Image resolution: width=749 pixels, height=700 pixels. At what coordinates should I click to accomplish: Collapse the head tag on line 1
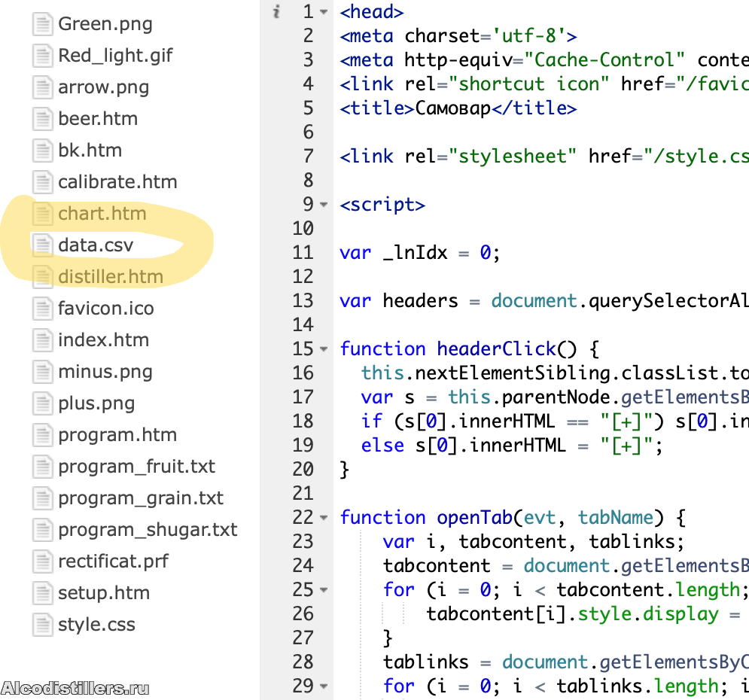324,12
